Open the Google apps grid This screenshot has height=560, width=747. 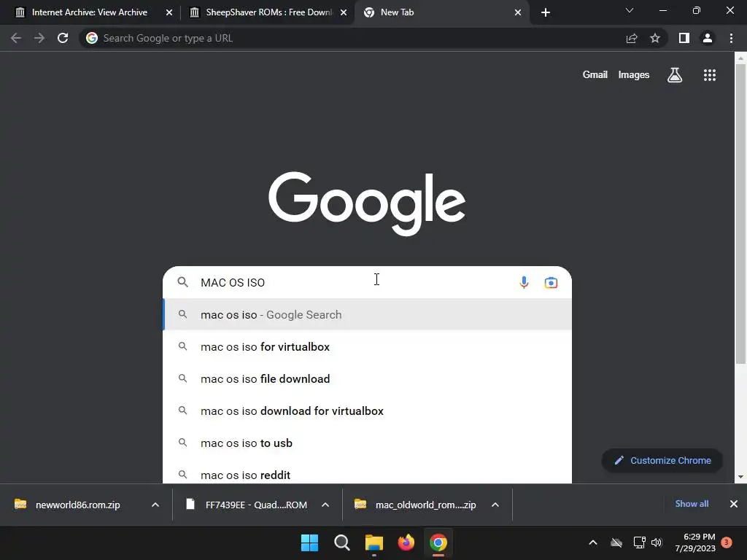[710, 75]
